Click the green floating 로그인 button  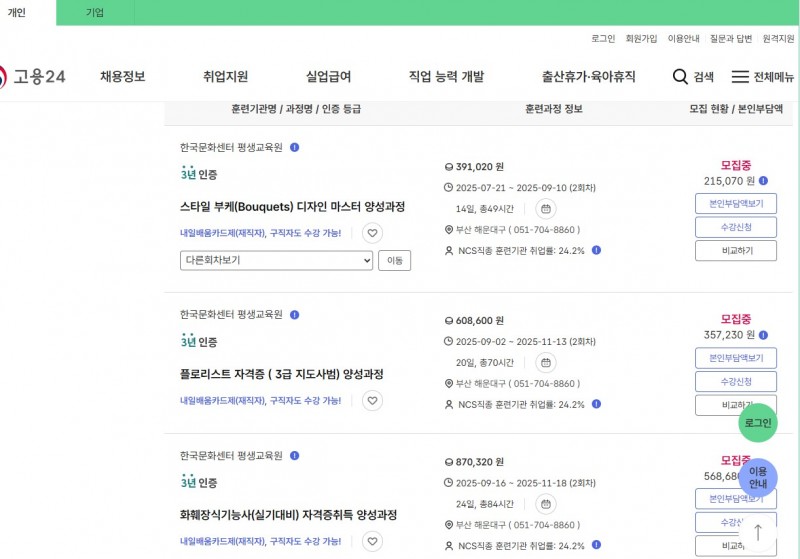(x=758, y=422)
